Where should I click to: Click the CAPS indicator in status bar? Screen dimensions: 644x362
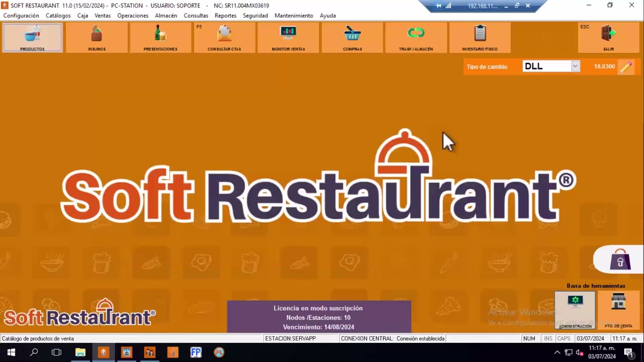(x=564, y=338)
